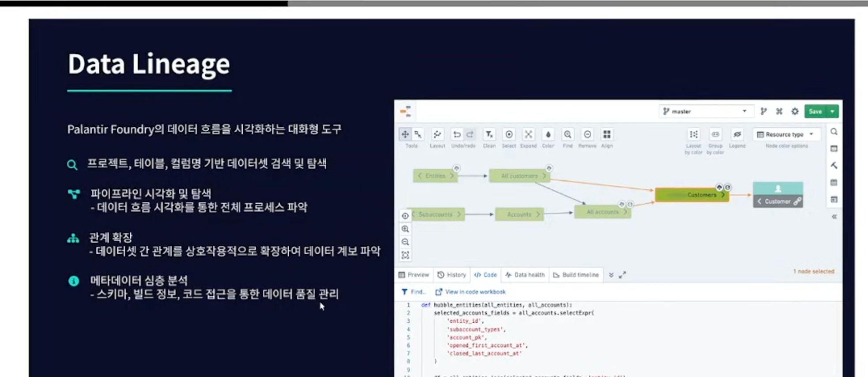This screenshot has width=868, height=377.
Task: Apply Layout by color
Action: [694, 134]
